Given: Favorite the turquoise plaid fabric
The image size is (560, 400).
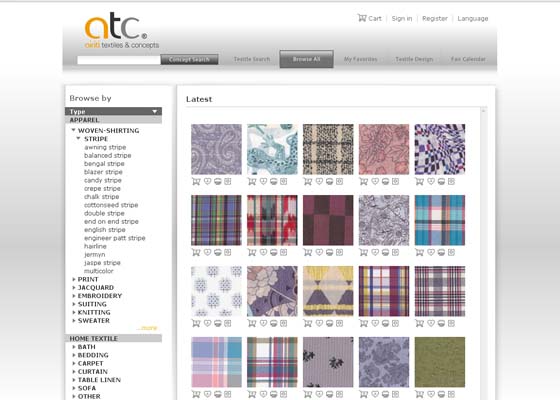Looking at the screenshot, I should point(431,252).
